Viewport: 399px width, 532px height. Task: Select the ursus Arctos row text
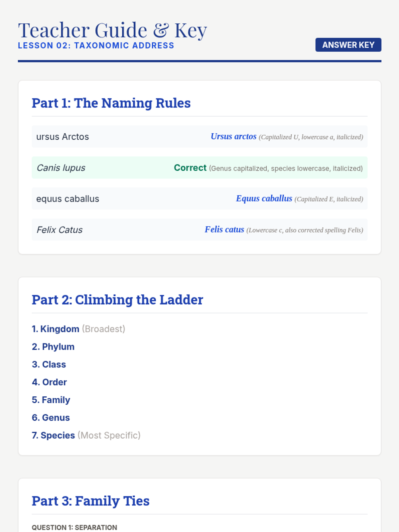[x=63, y=137]
